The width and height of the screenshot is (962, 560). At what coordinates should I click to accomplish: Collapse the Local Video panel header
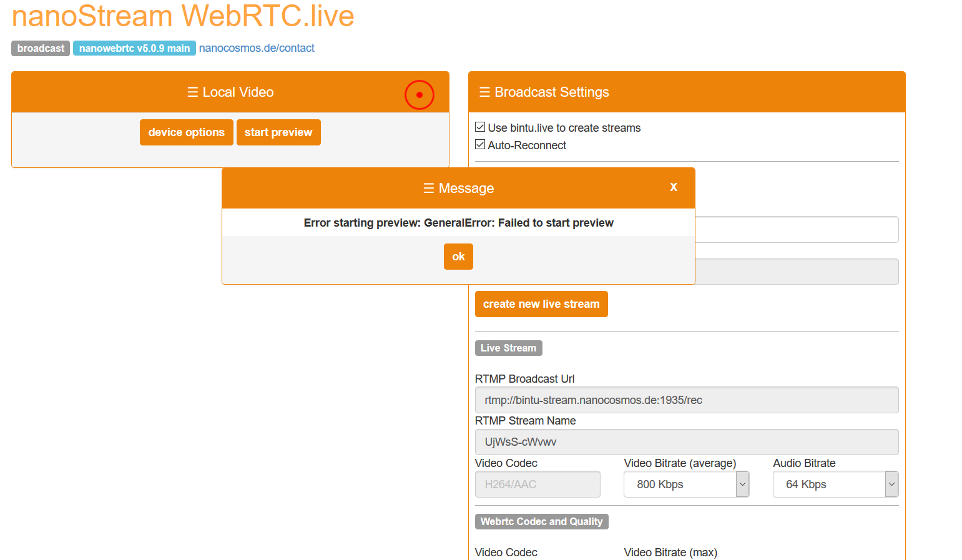(x=230, y=92)
